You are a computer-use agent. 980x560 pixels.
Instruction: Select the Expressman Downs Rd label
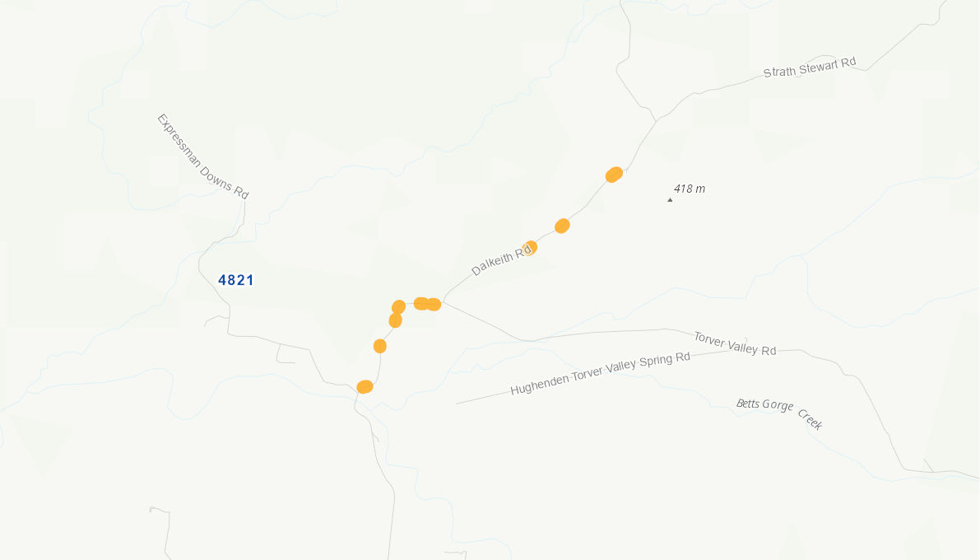(x=202, y=156)
